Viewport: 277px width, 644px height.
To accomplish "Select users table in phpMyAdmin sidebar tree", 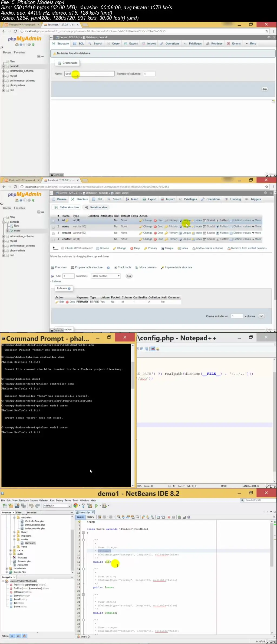I will click(x=17, y=231).
